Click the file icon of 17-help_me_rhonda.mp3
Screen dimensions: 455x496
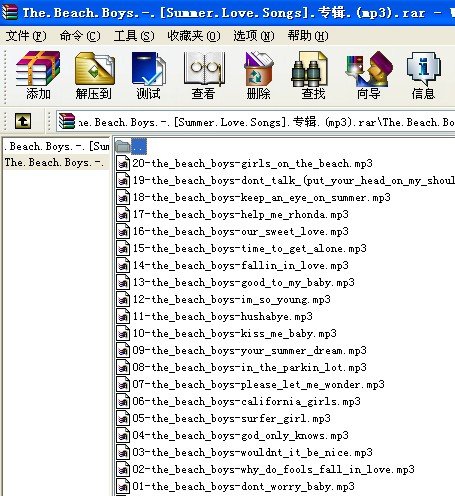(x=123, y=214)
